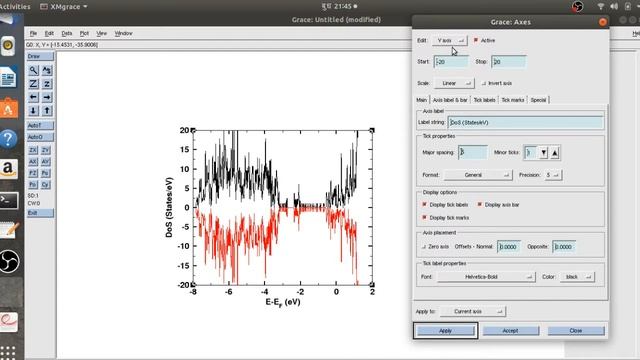Viewport: 640px width, 360px height.
Task: Click the Po toolbar button
Action: click(33, 184)
